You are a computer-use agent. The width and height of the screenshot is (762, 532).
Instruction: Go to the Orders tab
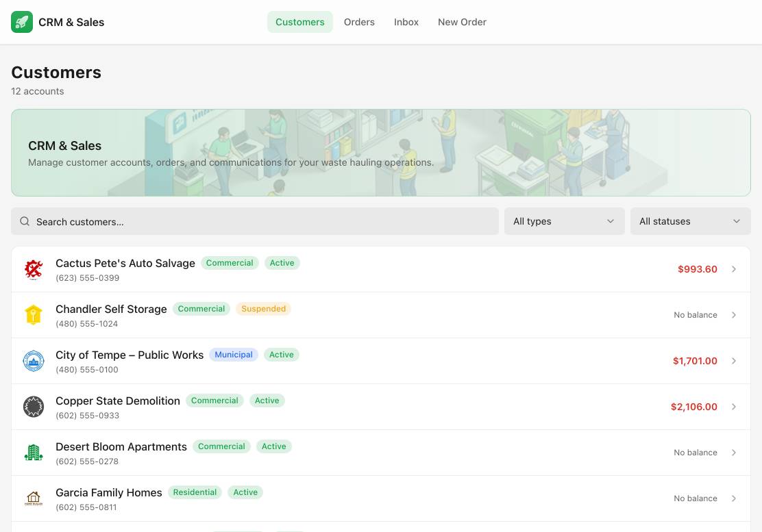(359, 22)
